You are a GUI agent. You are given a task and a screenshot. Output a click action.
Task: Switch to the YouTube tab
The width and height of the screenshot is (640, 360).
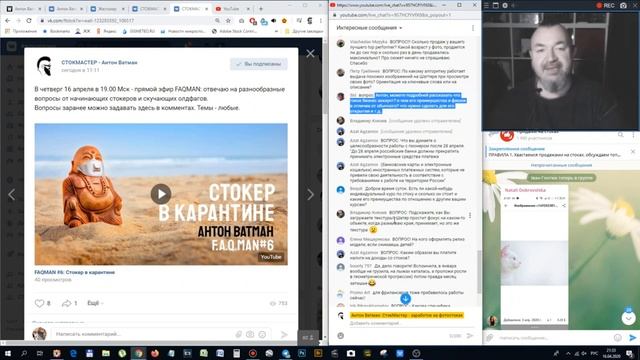pos(233,9)
